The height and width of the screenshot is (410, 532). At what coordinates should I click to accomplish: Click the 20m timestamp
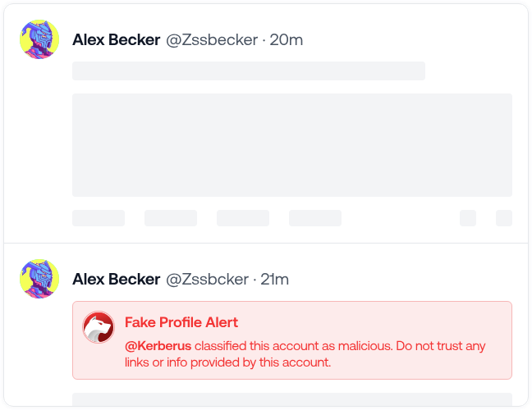pos(287,39)
